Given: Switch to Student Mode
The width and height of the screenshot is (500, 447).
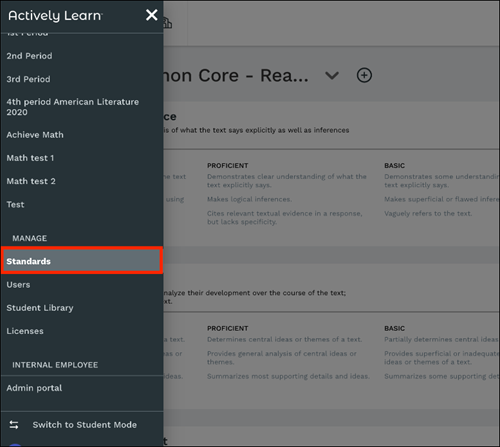Looking at the screenshot, I should 85,425.
